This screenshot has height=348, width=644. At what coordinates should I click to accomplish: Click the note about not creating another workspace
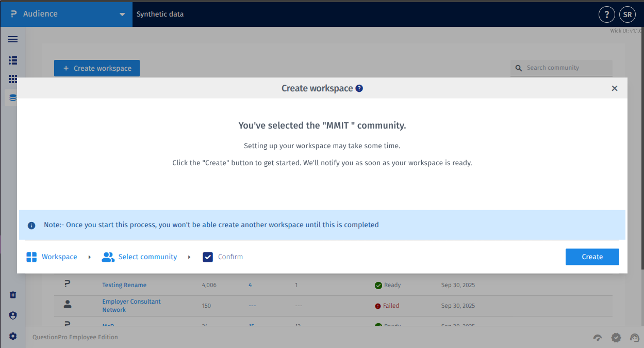(211, 225)
